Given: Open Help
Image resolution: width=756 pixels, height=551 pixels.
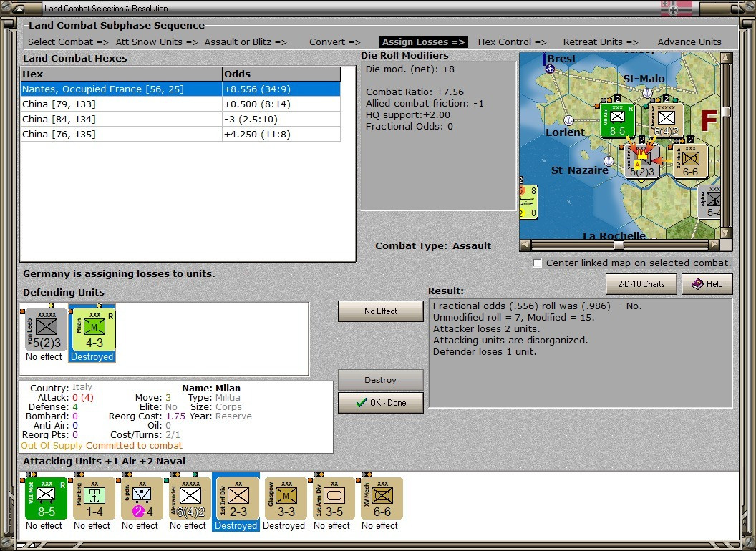Looking at the screenshot, I should pos(707,284).
